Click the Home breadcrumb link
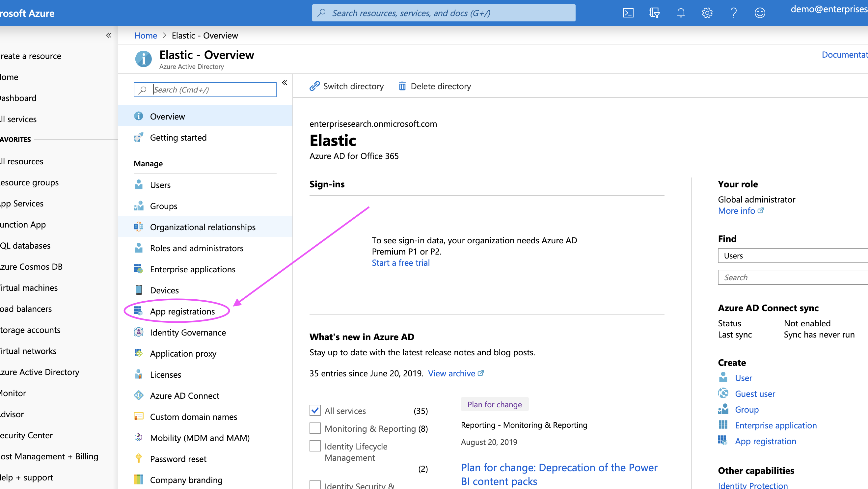Viewport: 868px width, 489px height. (146, 36)
